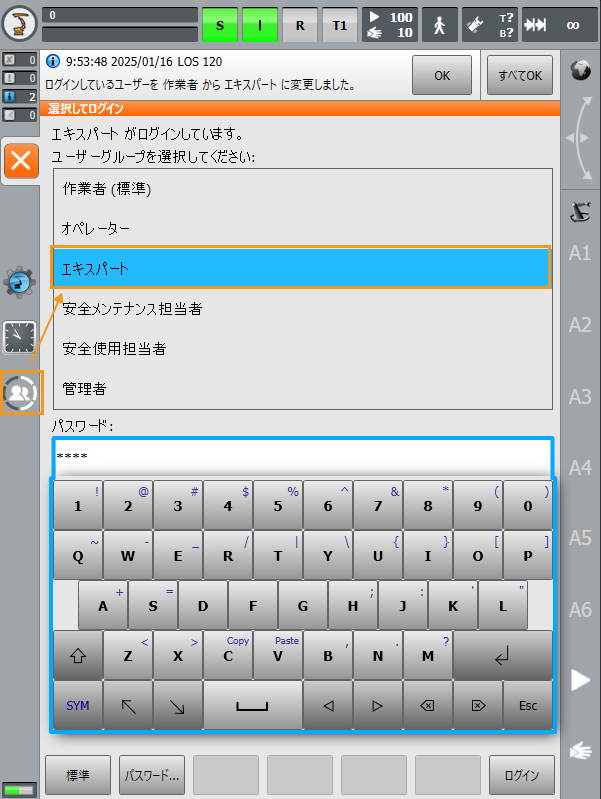Image resolution: width=601 pixels, height=799 pixels.
Task: Toggle the S submit interpreter status
Action: [220, 25]
